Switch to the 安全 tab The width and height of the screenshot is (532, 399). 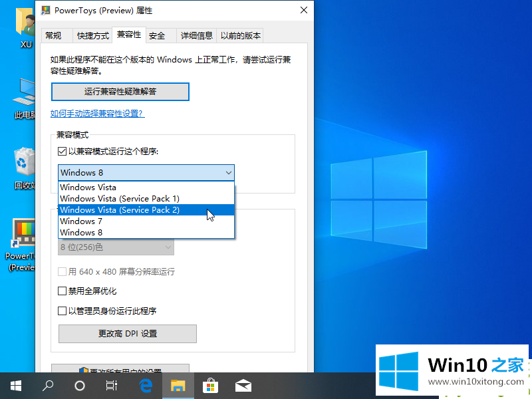coord(161,36)
